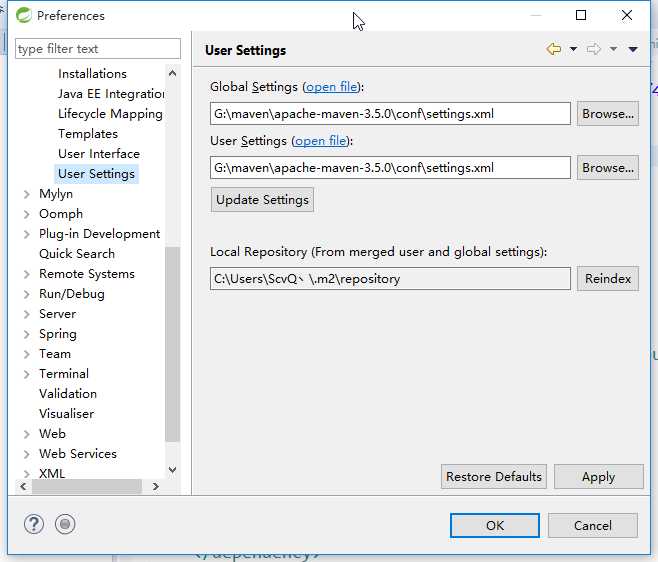Expand the Web Services node
Screen dimensions: 658x562
26,454
